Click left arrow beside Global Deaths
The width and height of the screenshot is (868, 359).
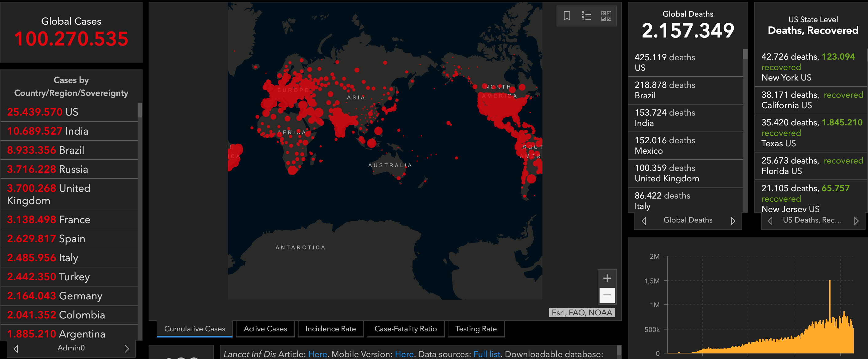[x=643, y=221]
